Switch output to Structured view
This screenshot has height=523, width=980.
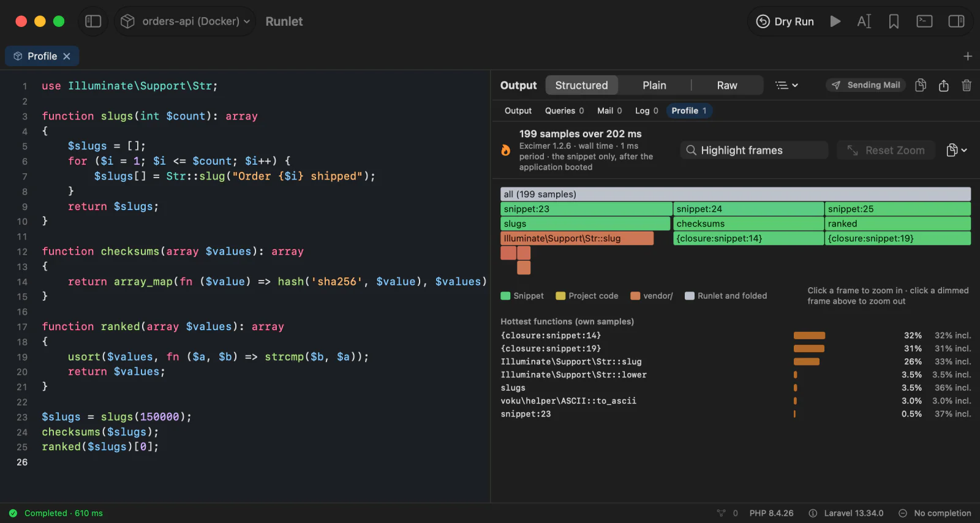tap(581, 85)
